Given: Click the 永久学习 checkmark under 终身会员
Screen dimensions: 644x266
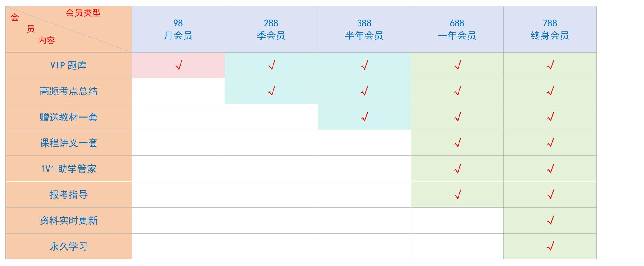Looking at the screenshot, I should click(x=551, y=246).
